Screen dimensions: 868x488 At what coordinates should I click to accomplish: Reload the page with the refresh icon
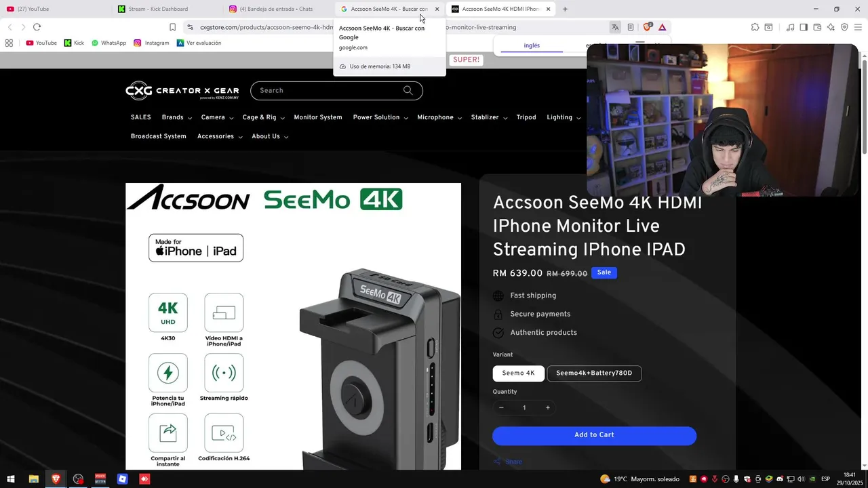(x=37, y=27)
